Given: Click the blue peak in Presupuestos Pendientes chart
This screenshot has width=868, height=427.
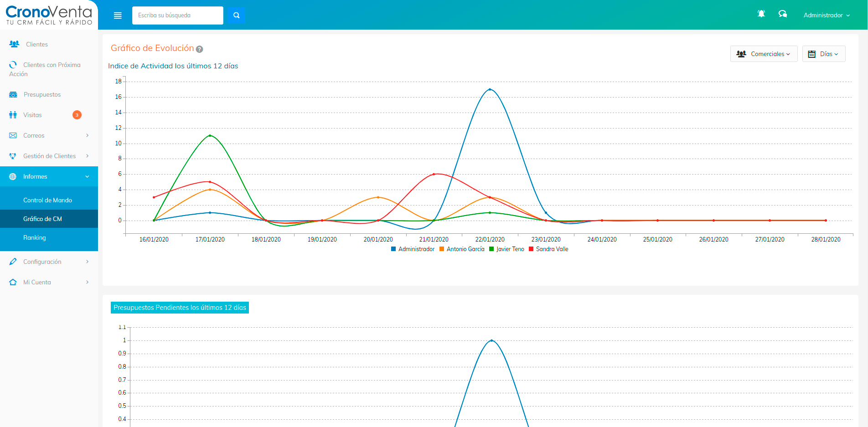Looking at the screenshot, I should pos(491,340).
